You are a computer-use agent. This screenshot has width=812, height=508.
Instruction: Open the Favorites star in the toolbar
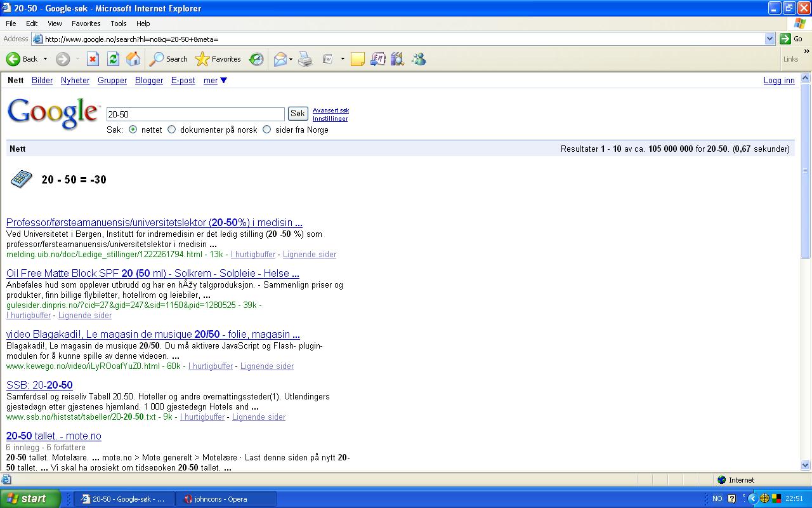coord(218,59)
